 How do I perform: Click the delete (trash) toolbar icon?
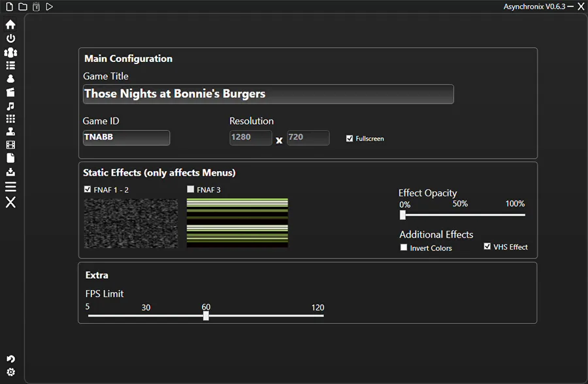pos(36,7)
